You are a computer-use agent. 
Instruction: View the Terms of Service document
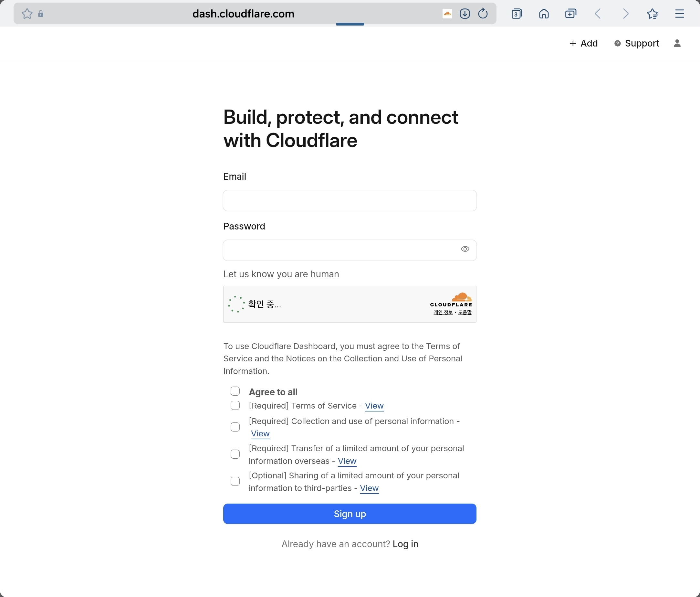coord(374,406)
